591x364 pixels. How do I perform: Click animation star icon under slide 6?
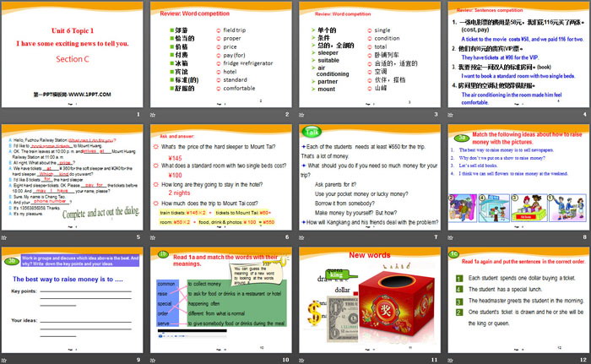tap(153, 237)
